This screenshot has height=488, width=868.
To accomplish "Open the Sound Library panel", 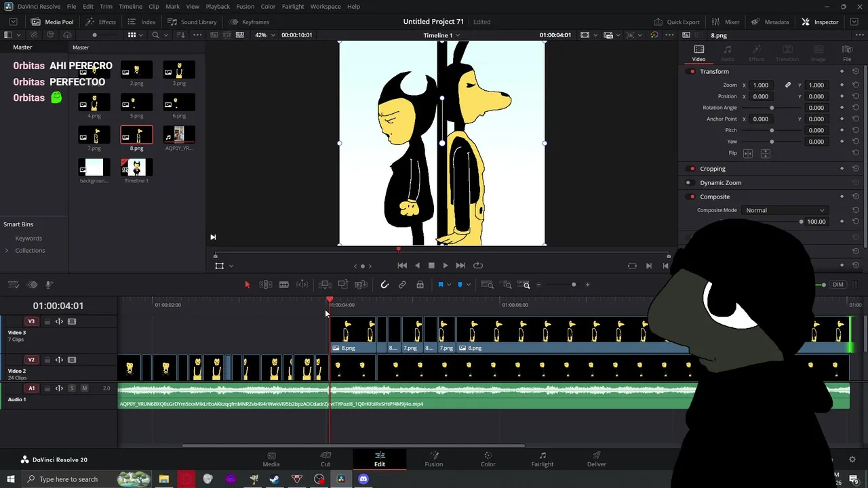I will [192, 22].
